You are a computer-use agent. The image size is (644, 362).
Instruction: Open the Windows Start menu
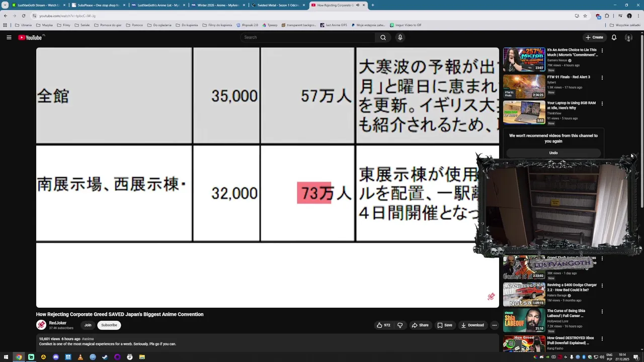[x=6, y=357]
